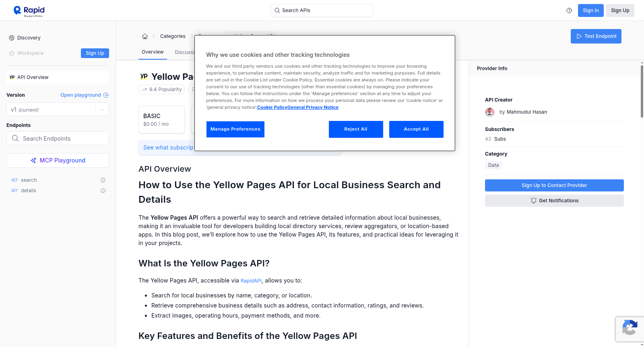The width and height of the screenshot is (644, 347).
Task: Click Sign Up to Contact Provider
Action: pyautogui.click(x=554, y=185)
